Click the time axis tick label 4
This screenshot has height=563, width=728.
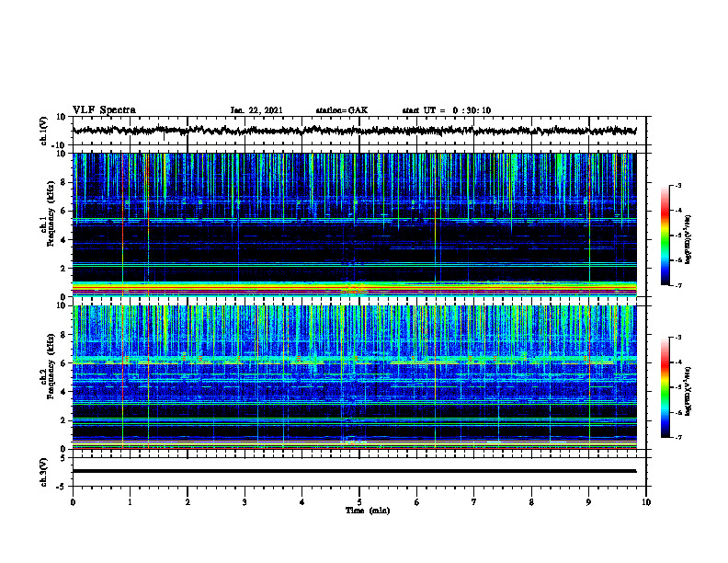(x=301, y=502)
